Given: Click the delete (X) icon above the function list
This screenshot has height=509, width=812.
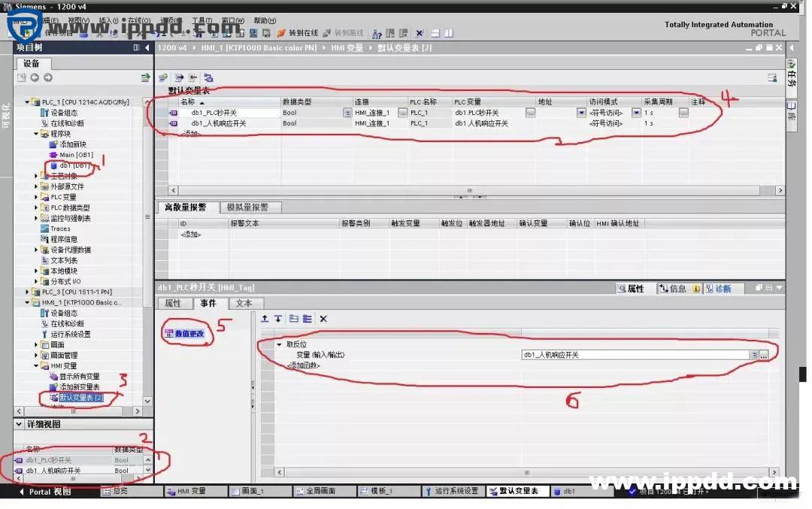Looking at the screenshot, I should click(322, 318).
